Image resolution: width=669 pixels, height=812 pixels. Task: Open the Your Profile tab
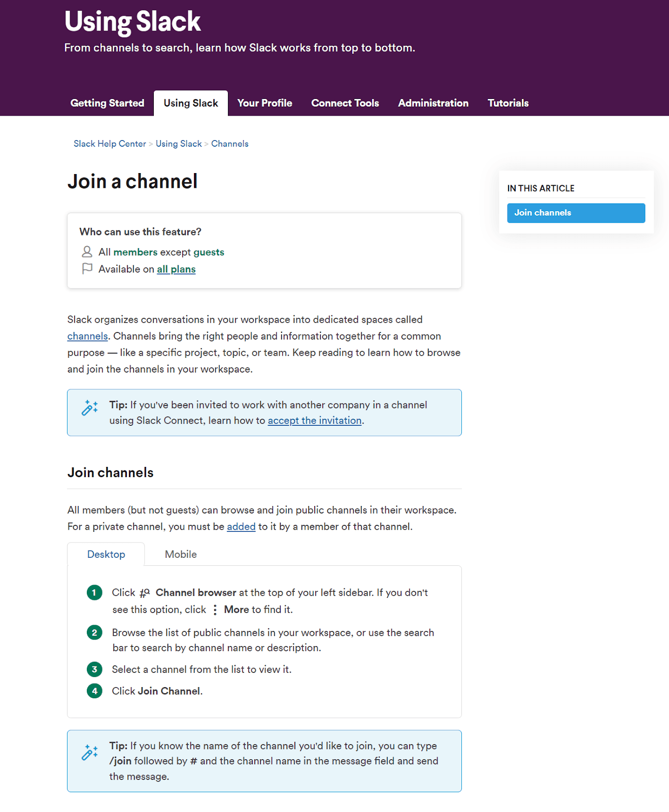264,103
